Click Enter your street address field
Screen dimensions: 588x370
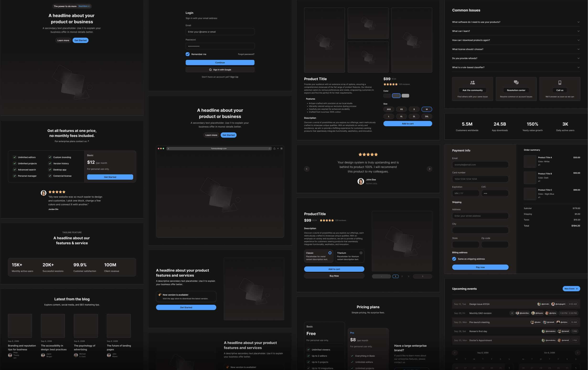480,216
